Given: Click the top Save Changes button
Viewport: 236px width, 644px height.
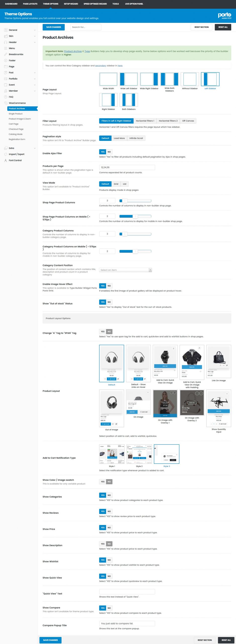Looking at the screenshot, I should (54, 27).
